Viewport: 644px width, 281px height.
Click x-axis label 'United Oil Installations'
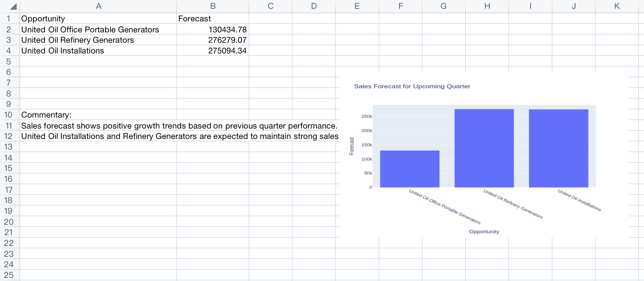[579, 200]
